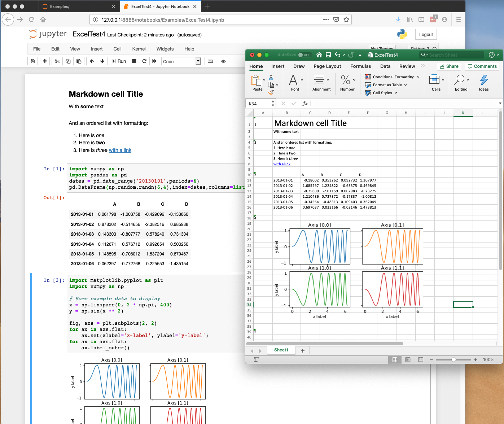Click the Excel home icon in title bar
The height and width of the screenshot is (424, 504).
pyautogui.click(x=319, y=55)
